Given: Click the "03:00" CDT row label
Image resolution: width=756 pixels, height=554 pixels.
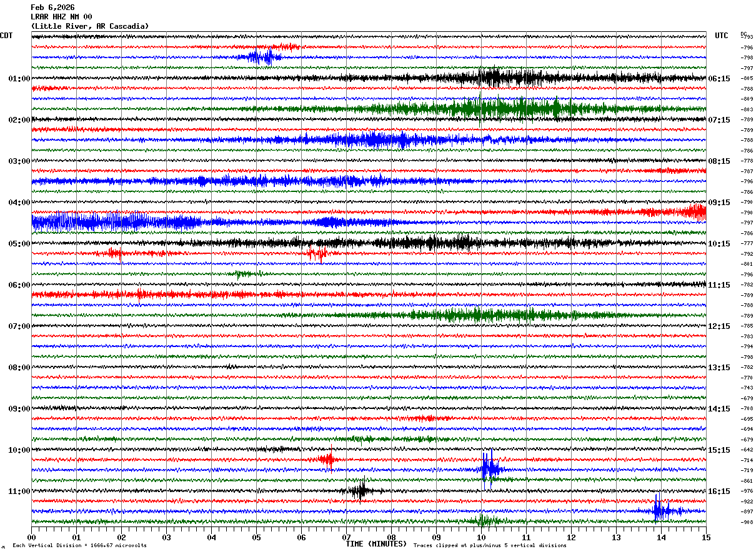Looking at the screenshot, I should [19, 161].
